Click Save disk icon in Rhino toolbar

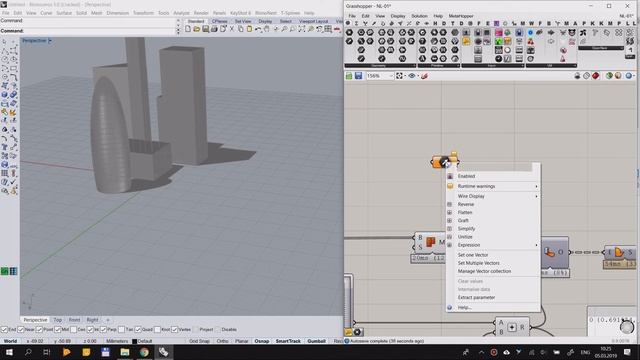(205, 29)
